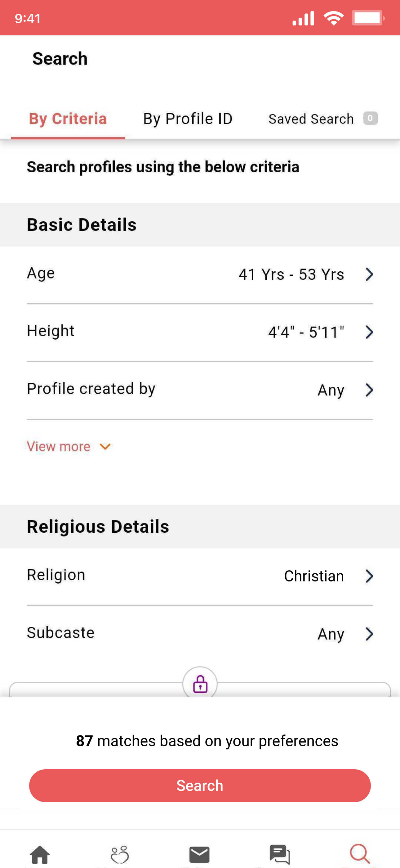Viewport: 400px width, 868px height.
Task: Tap the 87 matches preference text
Action: (x=207, y=741)
